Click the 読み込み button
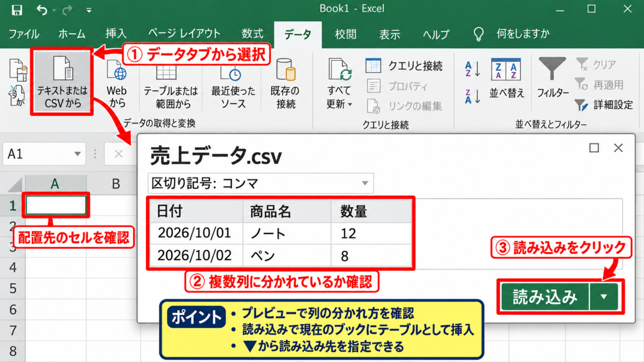Image resolution: width=644 pixels, height=362 pixels. [545, 297]
